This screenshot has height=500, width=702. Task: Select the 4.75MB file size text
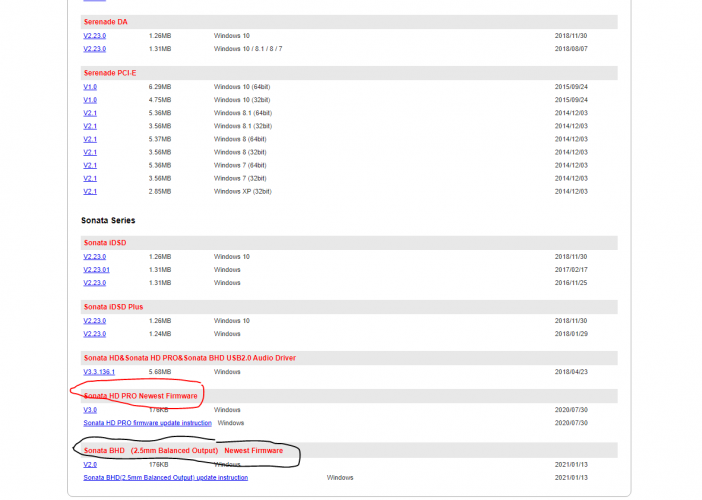160,100
